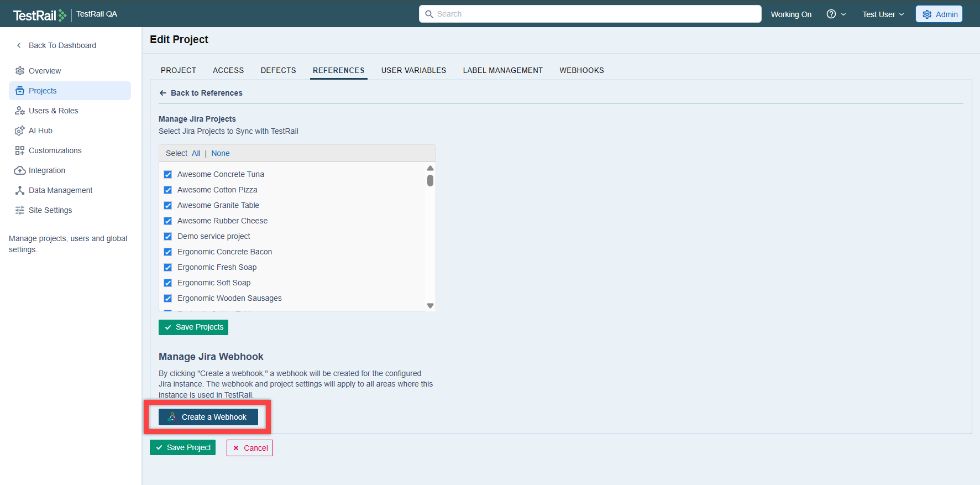Click the webhook icon on Create a Webhook

172,417
